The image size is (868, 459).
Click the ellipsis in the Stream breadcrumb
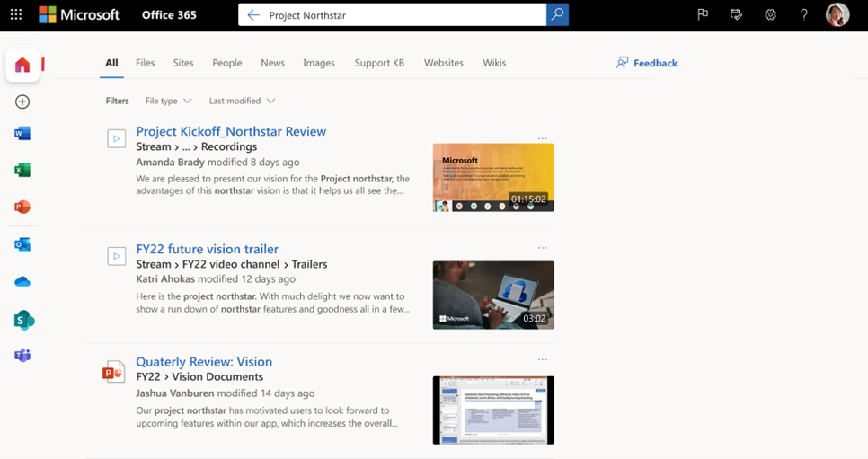[x=186, y=147]
